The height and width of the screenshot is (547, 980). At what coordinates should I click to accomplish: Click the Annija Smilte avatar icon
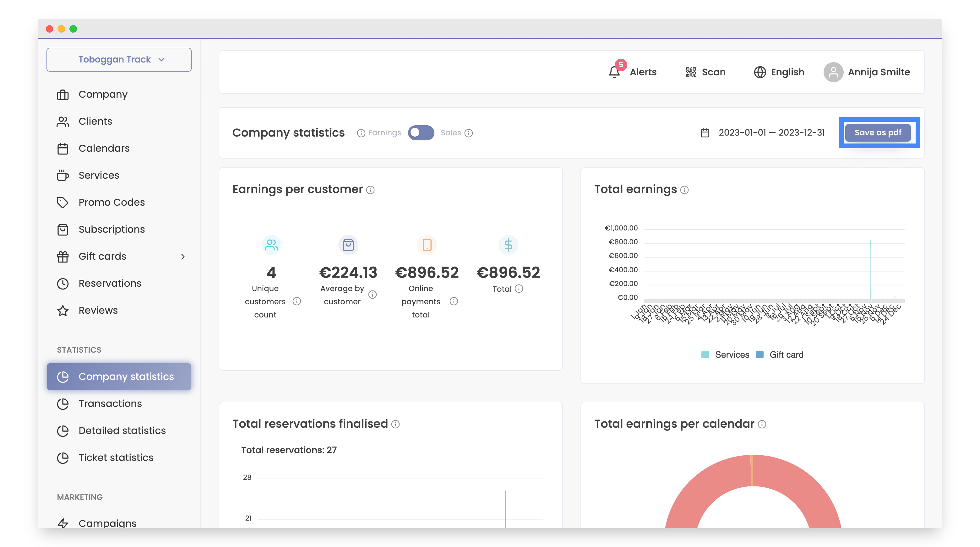(833, 72)
